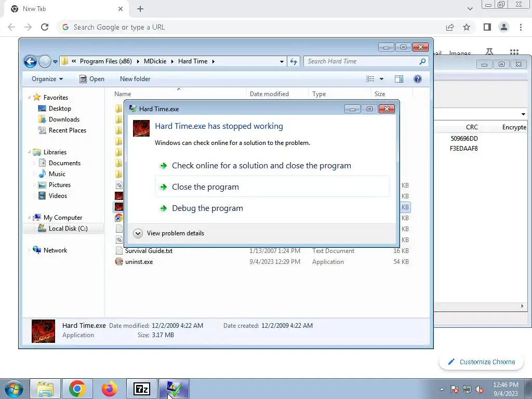The height and width of the screenshot is (399, 532).
Task: Open Explorer help via question mark
Action: [418, 79]
